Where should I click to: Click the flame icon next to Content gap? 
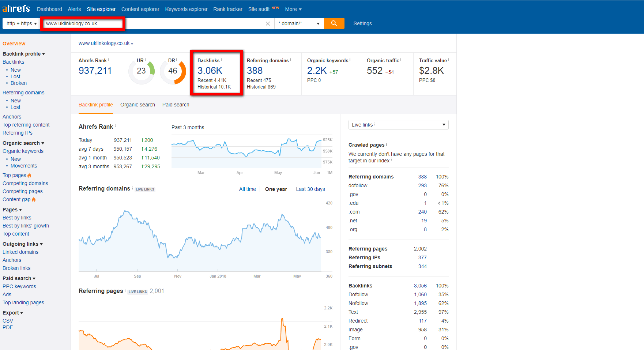pyautogui.click(x=34, y=199)
